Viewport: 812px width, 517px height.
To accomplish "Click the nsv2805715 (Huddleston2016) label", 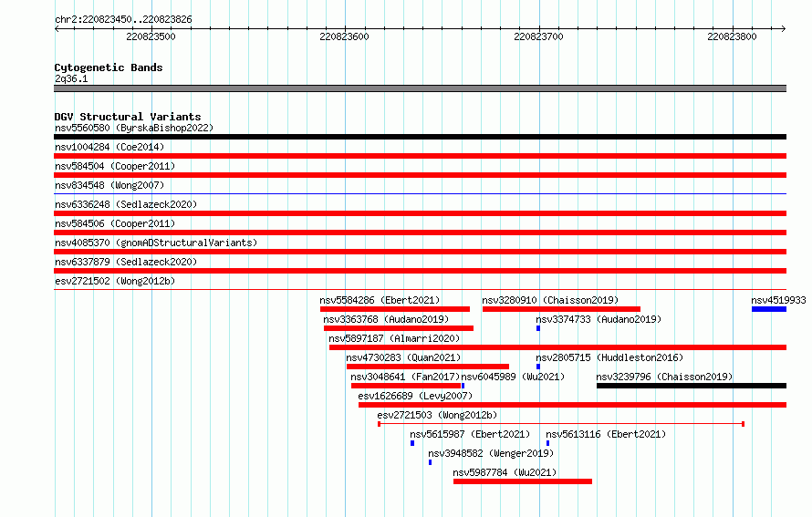I will (609, 357).
